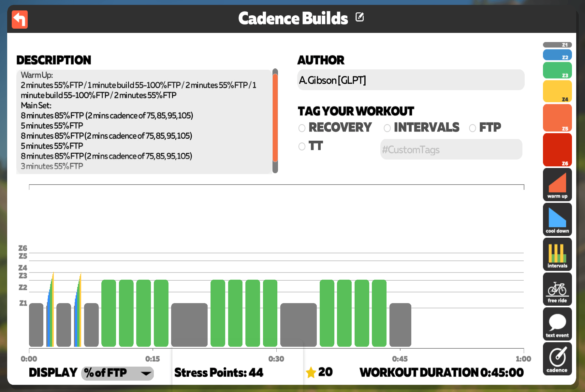Pick the red Z6 zone block

(x=557, y=150)
